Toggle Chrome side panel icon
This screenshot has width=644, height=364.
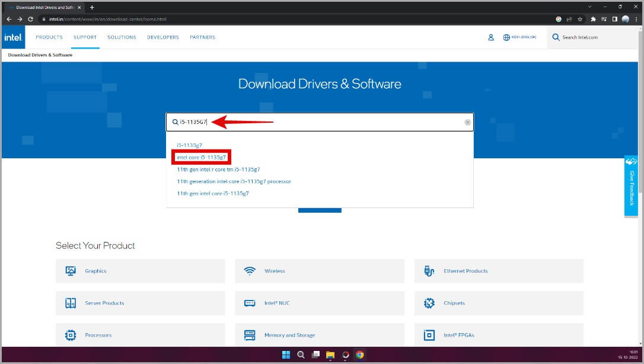point(614,20)
